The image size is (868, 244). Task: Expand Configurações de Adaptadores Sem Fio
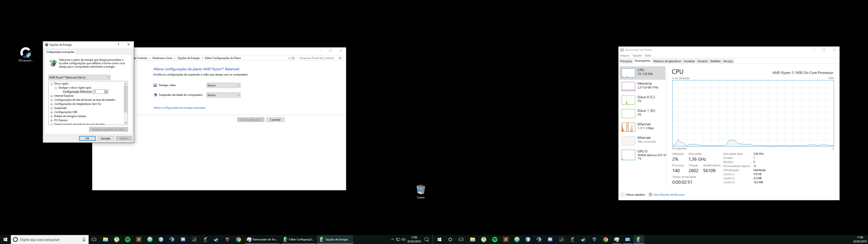pyautogui.click(x=52, y=104)
